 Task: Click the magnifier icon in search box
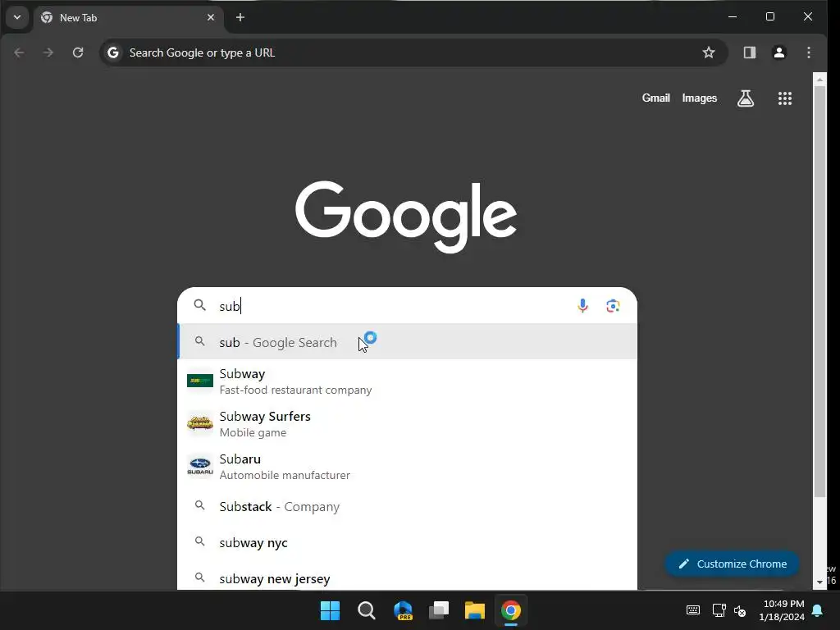[200, 305]
